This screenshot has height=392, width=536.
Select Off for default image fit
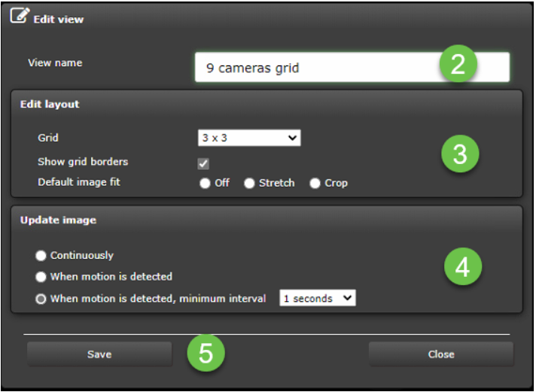point(205,184)
